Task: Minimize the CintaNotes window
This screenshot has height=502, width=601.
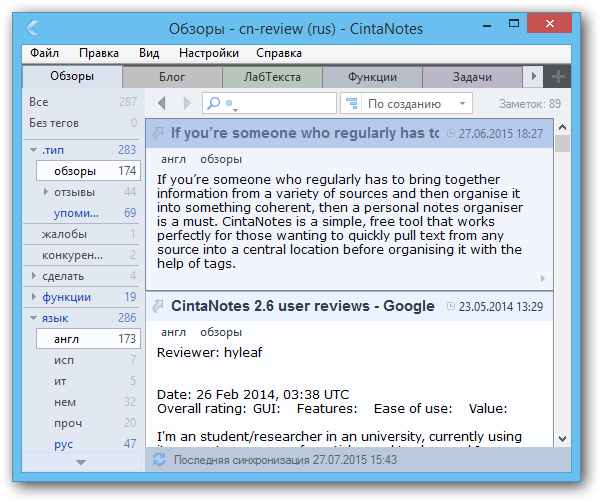Action: (x=487, y=25)
